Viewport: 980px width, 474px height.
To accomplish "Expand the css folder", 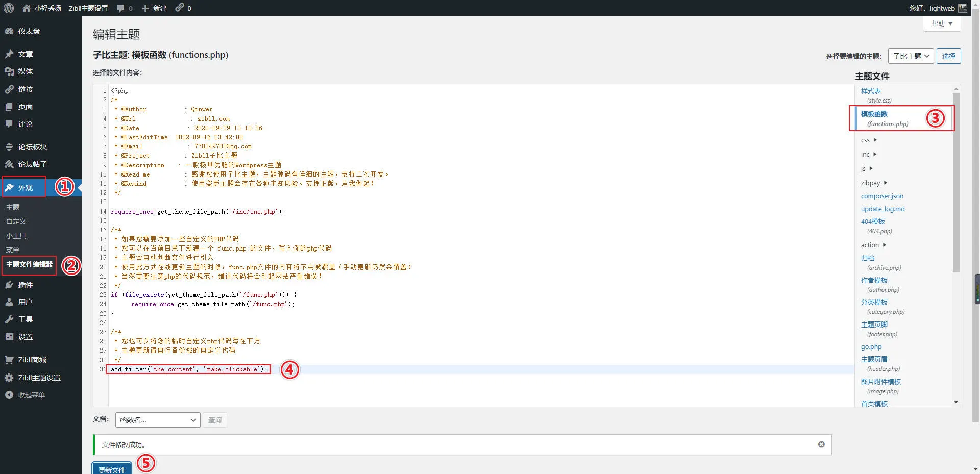I will coord(869,140).
